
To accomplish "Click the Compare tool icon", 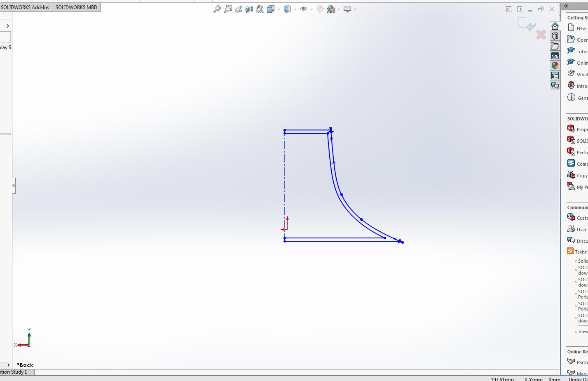I will 571,163.
